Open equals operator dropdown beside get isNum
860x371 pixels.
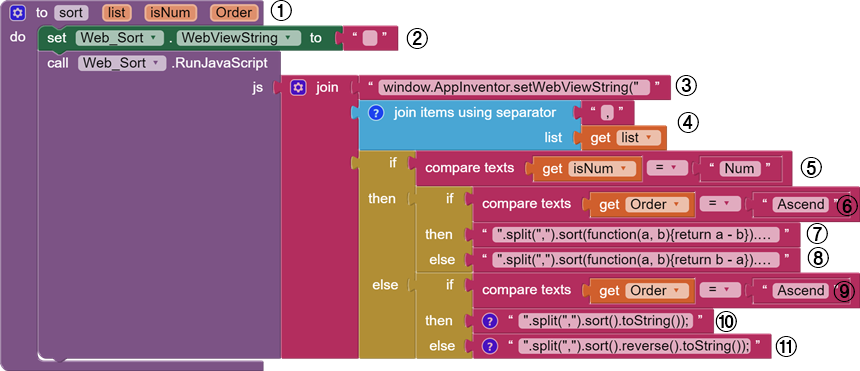point(666,169)
